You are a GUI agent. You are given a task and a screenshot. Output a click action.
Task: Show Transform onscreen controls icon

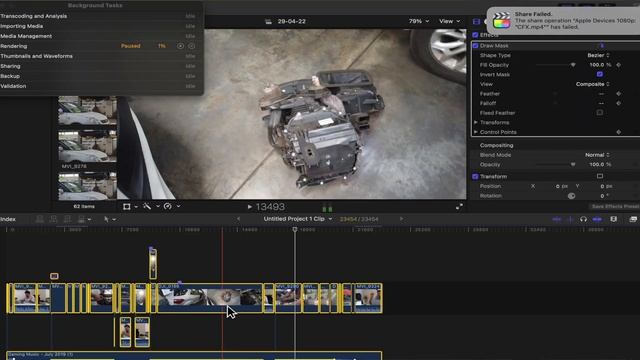pyautogui.click(x=600, y=176)
